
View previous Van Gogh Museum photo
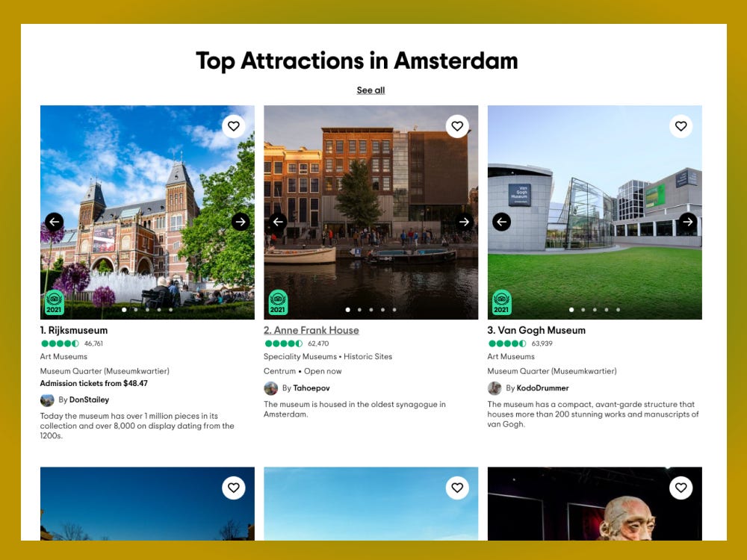(x=501, y=222)
